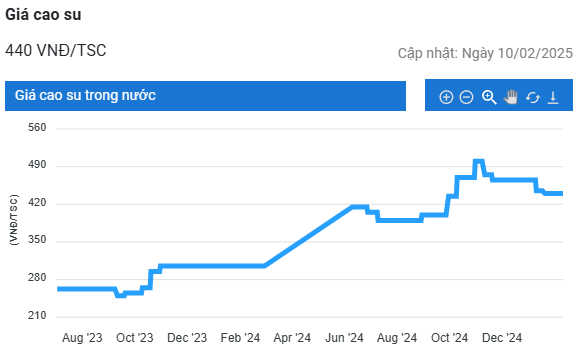Activate the hand panning tool
The image size is (582, 362).
point(511,97)
